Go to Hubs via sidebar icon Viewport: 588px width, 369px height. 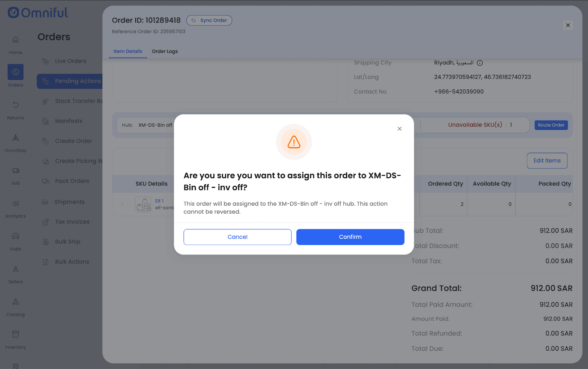15,236
